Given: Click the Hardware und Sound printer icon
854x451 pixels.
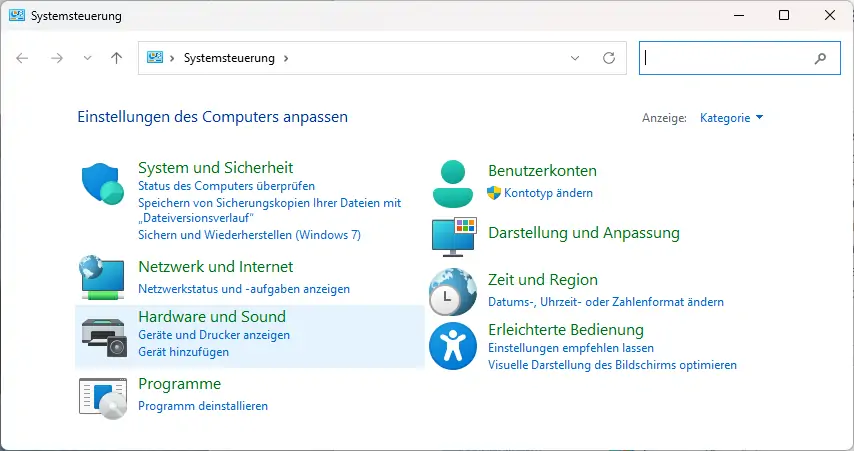Looking at the screenshot, I should click(x=104, y=336).
